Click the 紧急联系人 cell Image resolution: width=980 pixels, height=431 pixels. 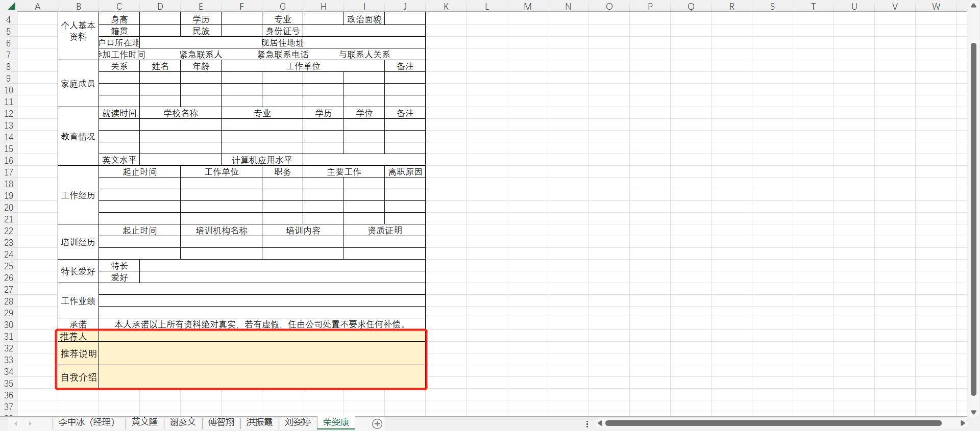(201, 55)
